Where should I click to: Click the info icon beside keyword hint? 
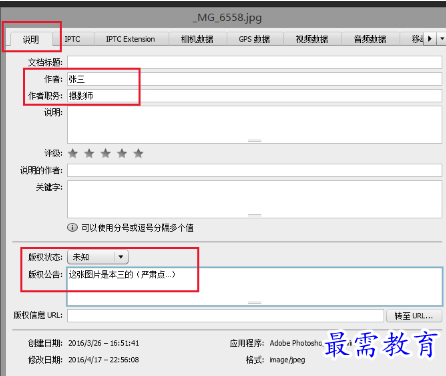tap(72, 228)
